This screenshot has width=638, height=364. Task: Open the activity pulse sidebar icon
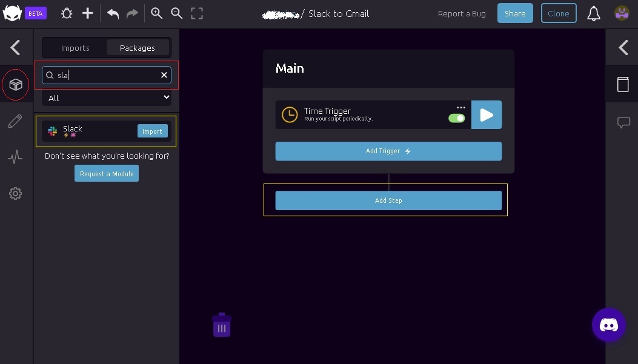pyautogui.click(x=15, y=157)
